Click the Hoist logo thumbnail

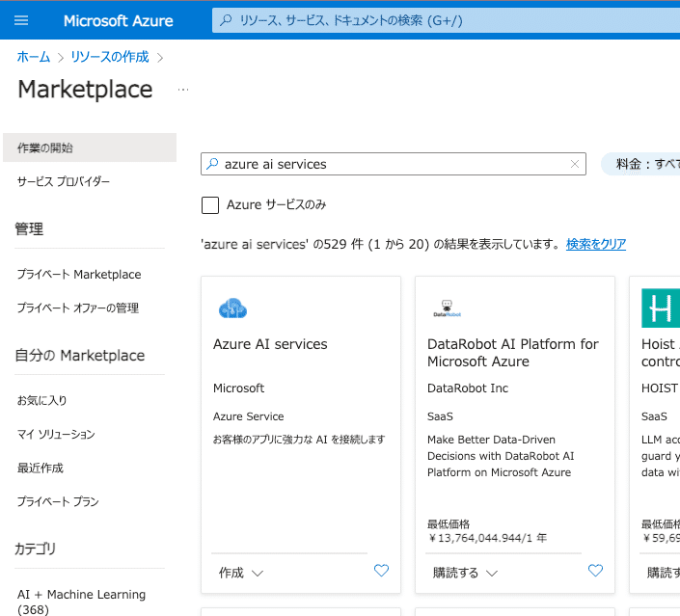tap(662, 308)
